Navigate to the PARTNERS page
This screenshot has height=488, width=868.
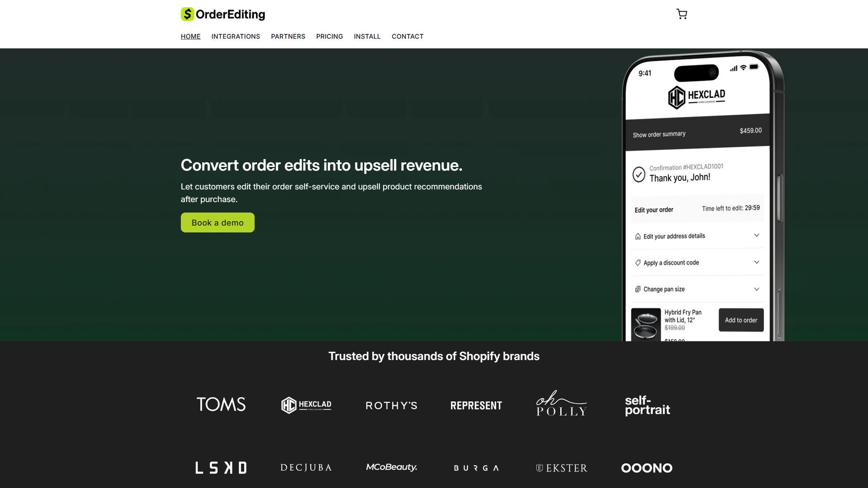pos(288,36)
